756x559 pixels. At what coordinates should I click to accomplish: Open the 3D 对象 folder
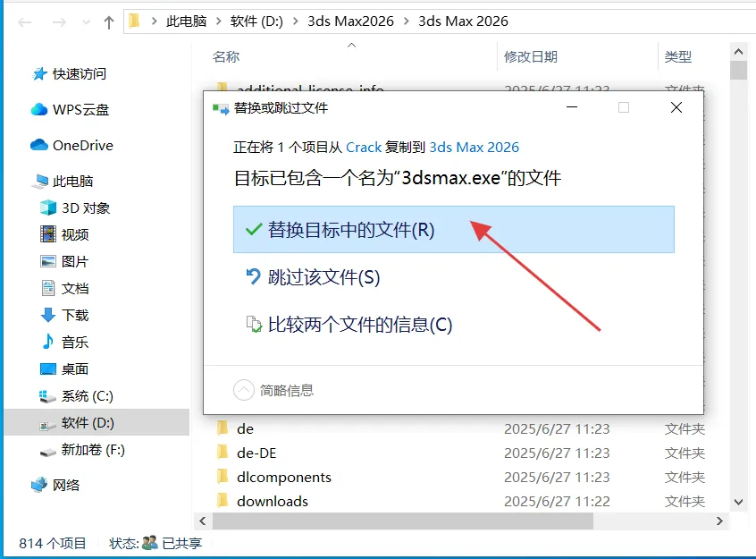[75, 208]
